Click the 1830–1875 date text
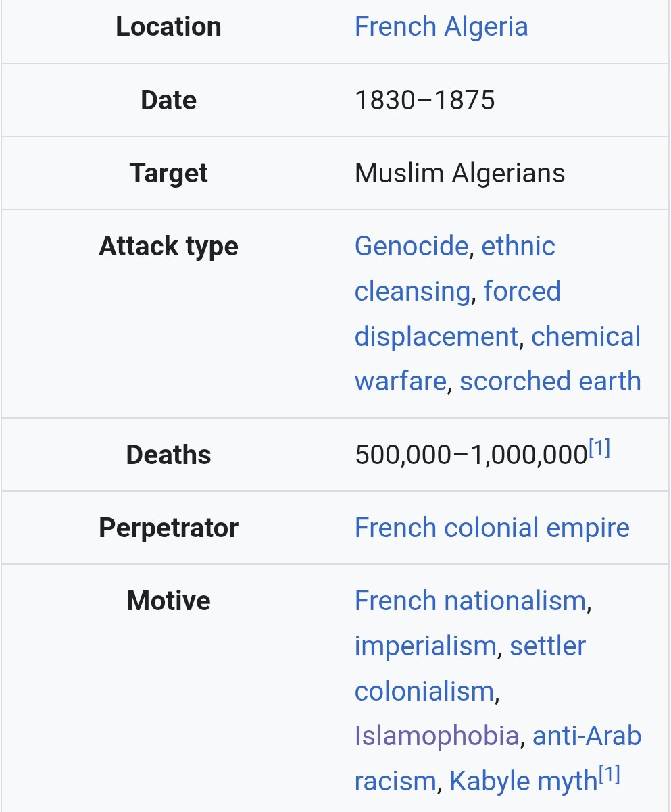The height and width of the screenshot is (812, 671). [x=424, y=101]
